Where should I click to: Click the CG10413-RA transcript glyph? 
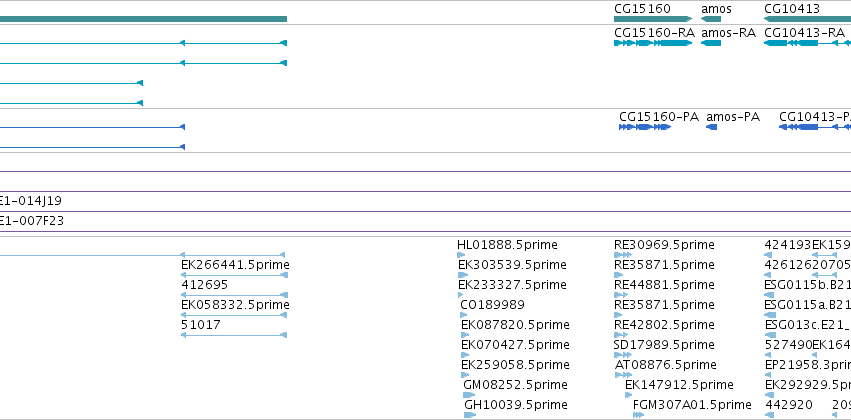click(x=807, y=43)
